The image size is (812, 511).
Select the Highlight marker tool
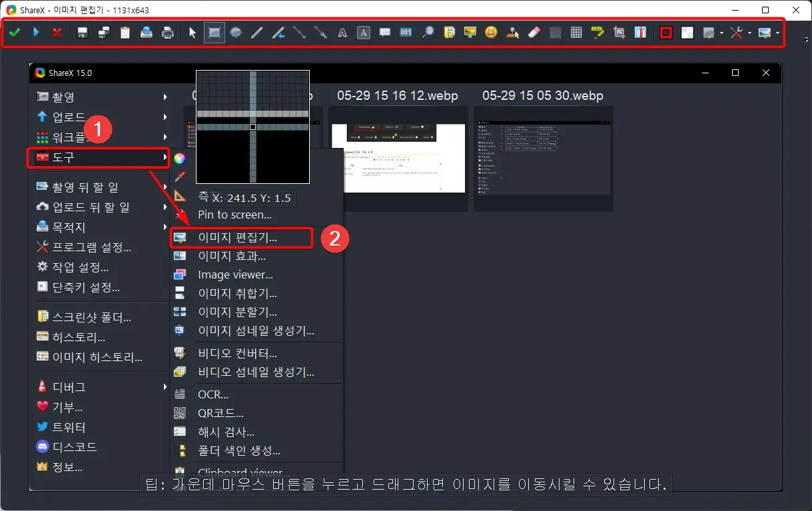[598, 33]
